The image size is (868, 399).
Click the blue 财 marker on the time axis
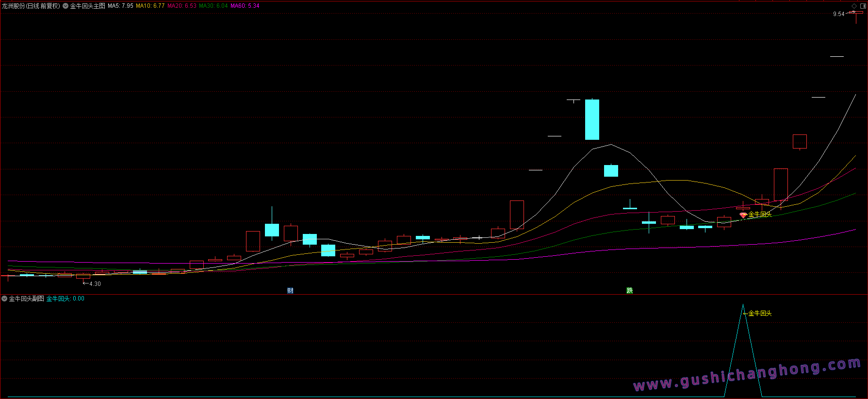coord(290,291)
